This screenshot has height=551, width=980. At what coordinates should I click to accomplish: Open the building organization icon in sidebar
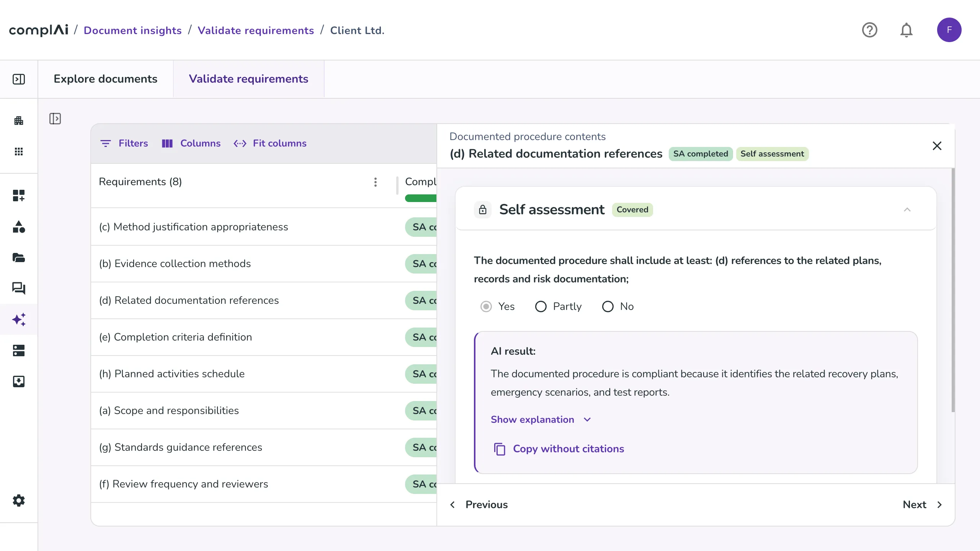[19, 121]
